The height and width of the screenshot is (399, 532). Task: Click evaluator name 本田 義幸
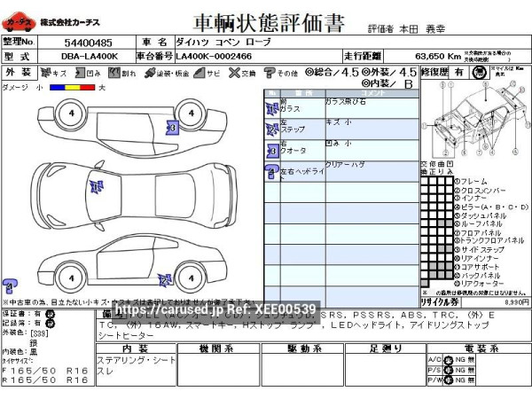tap(422, 29)
